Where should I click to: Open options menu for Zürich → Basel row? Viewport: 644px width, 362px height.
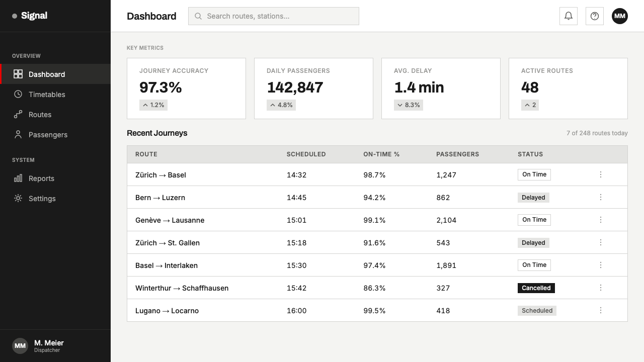601,174
